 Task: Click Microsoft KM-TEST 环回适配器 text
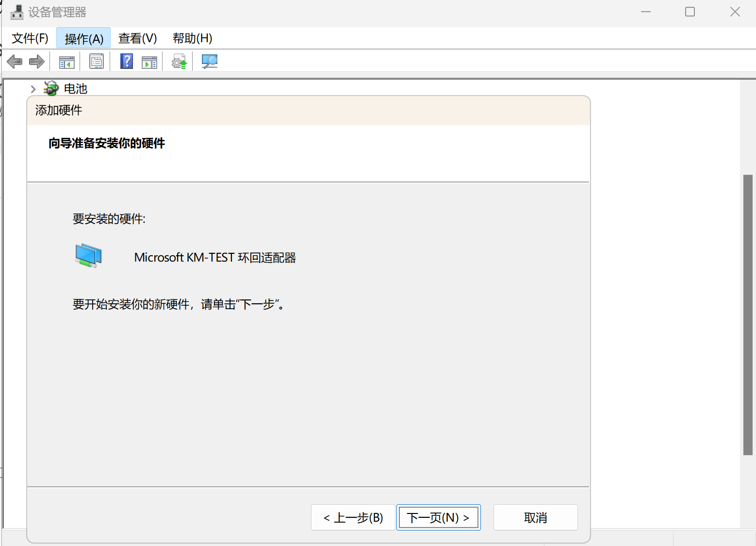215,258
